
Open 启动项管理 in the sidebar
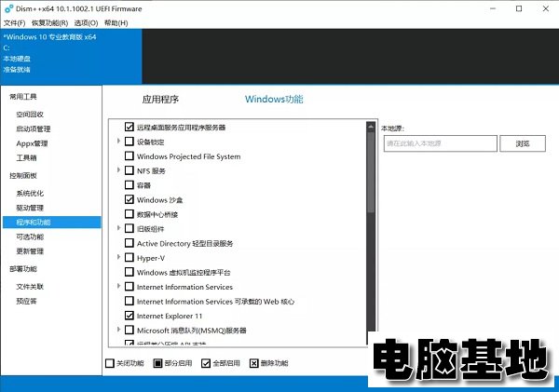coord(34,129)
